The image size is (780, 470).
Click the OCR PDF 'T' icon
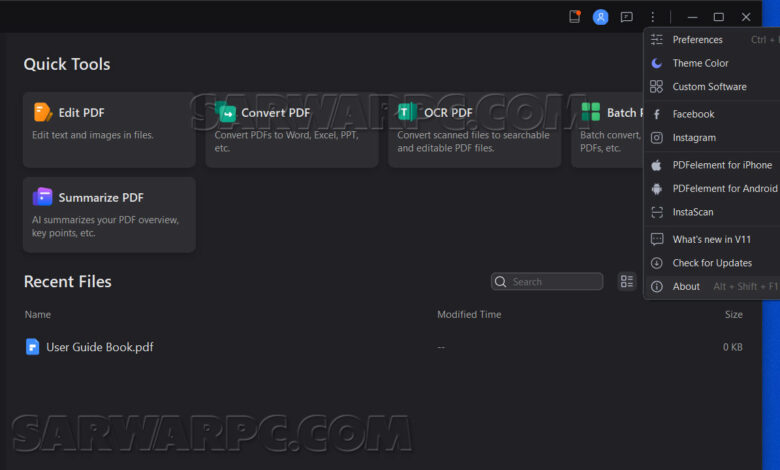407,112
